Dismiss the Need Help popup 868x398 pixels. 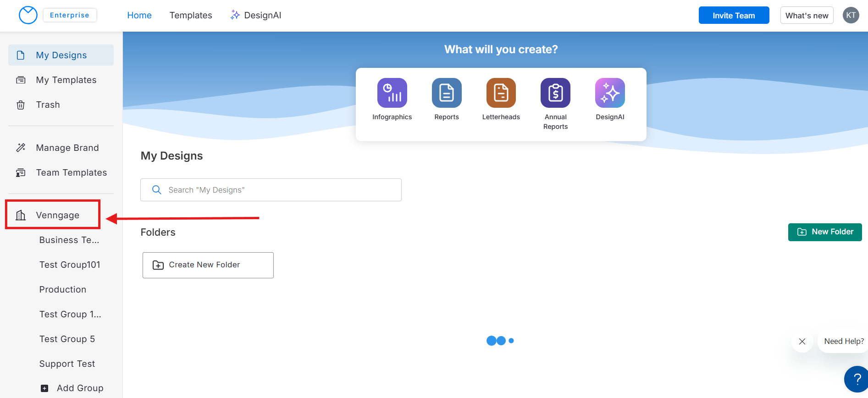[802, 341]
